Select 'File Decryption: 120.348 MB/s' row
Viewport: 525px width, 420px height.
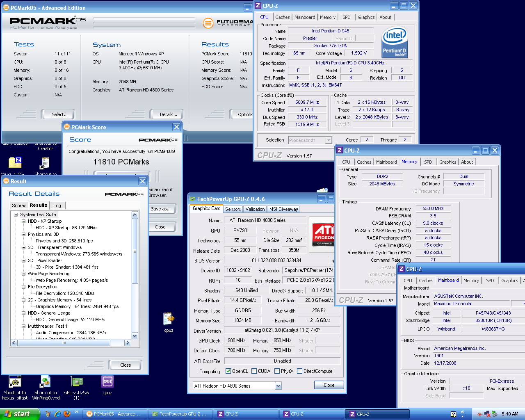[x=65, y=293]
